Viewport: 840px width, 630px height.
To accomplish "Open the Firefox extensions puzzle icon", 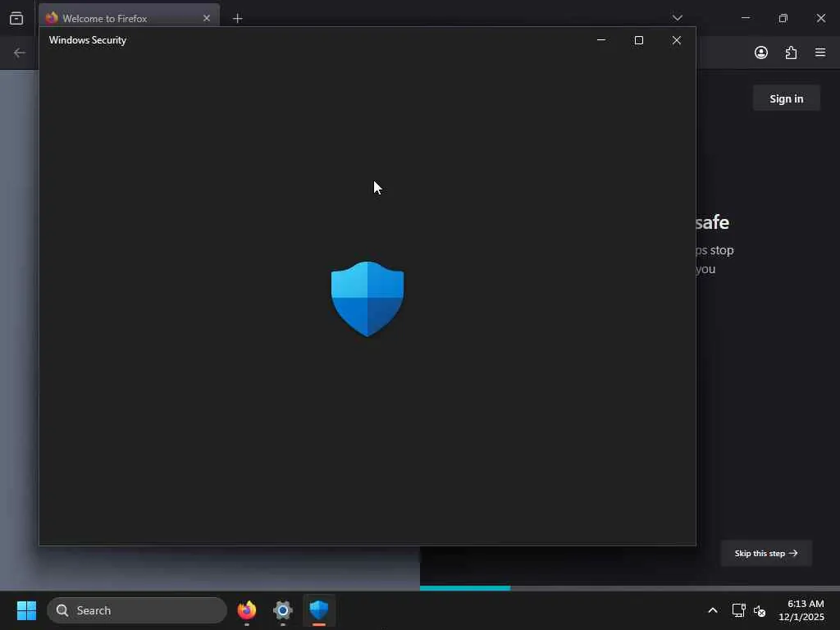I will [x=791, y=52].
